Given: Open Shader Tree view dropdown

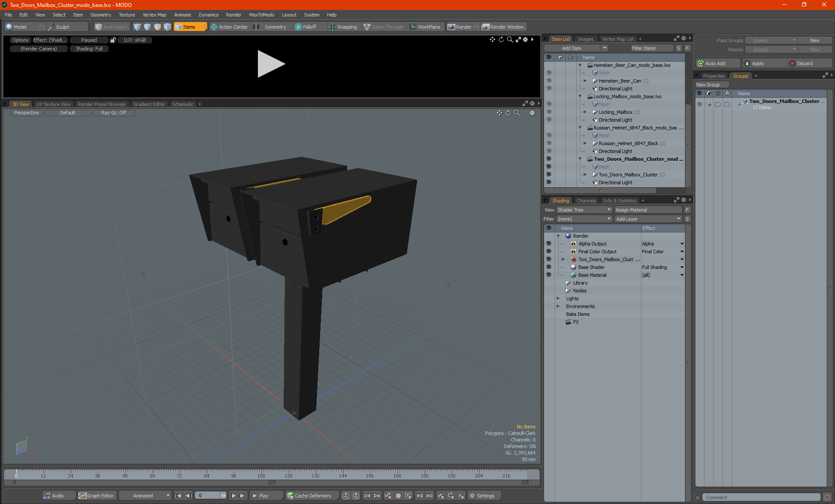Looking at the screenshot, I should [584, 210].
